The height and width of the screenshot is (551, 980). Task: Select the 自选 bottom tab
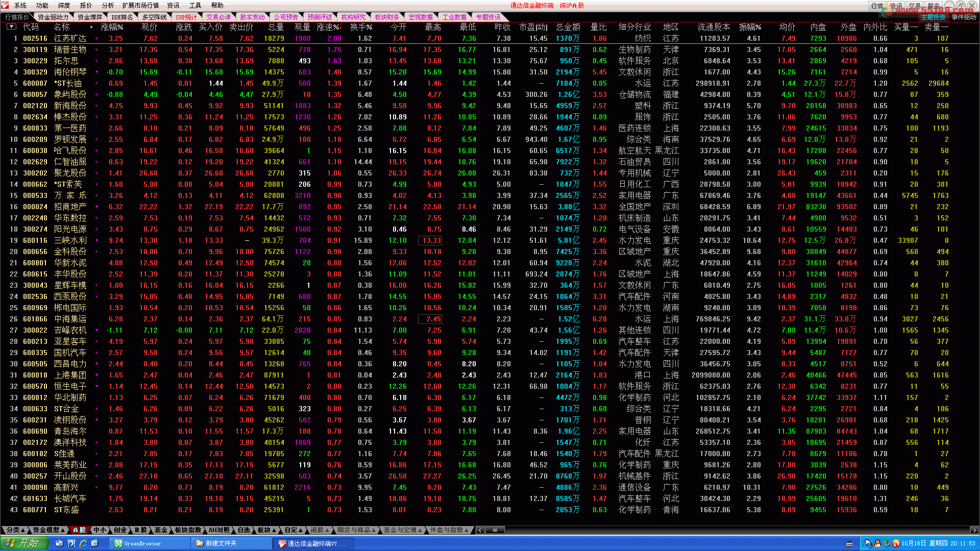pos(244,530)
